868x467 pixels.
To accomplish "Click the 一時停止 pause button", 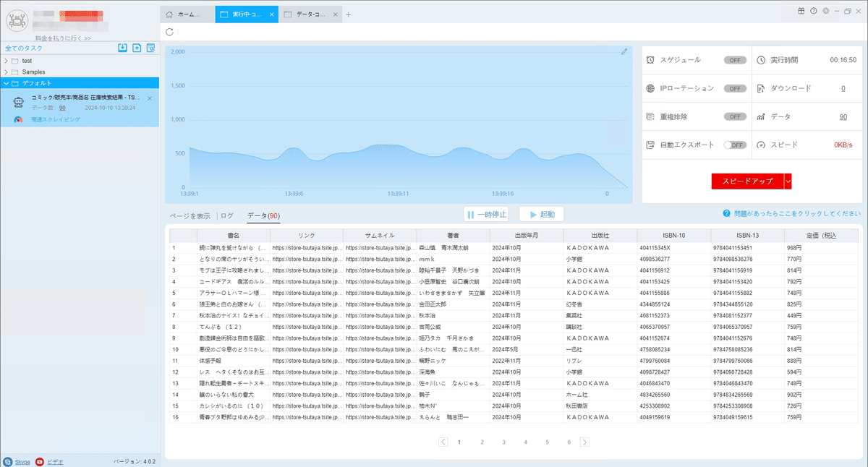I will pyautogui.click(x=486, y=215).
